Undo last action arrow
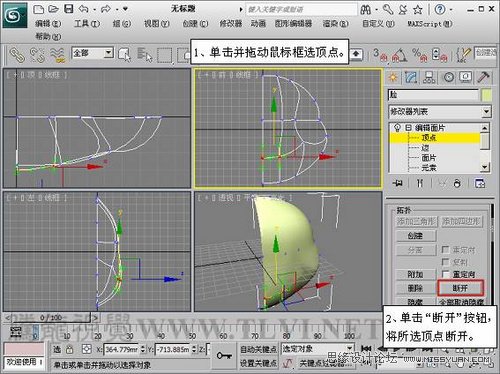The image size is (500, 374). [83, 9]
